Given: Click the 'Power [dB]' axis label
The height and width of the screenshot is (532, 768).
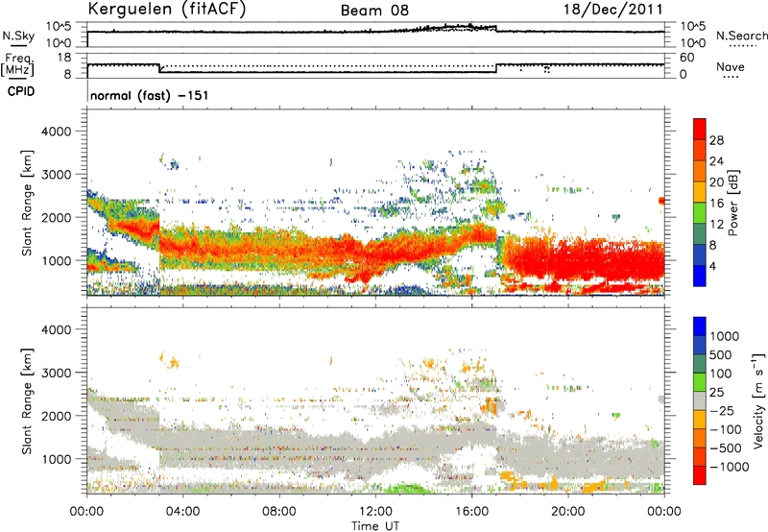Looking at the screenshot, I should point(733,203).
